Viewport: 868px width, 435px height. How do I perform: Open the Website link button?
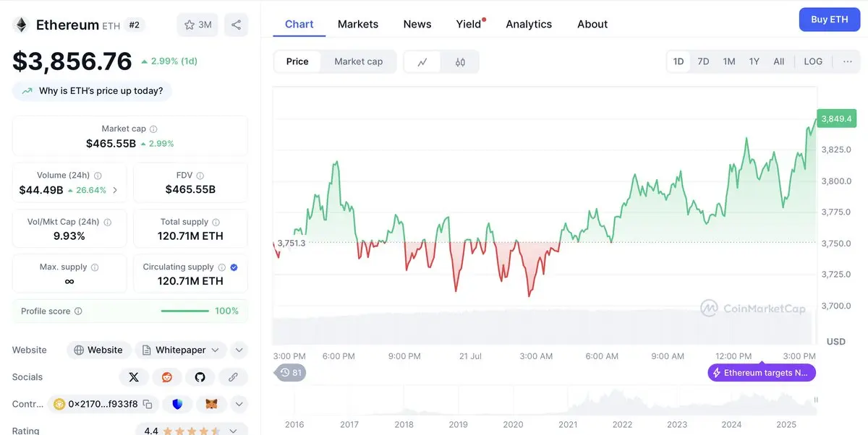[x=99, y=350]
